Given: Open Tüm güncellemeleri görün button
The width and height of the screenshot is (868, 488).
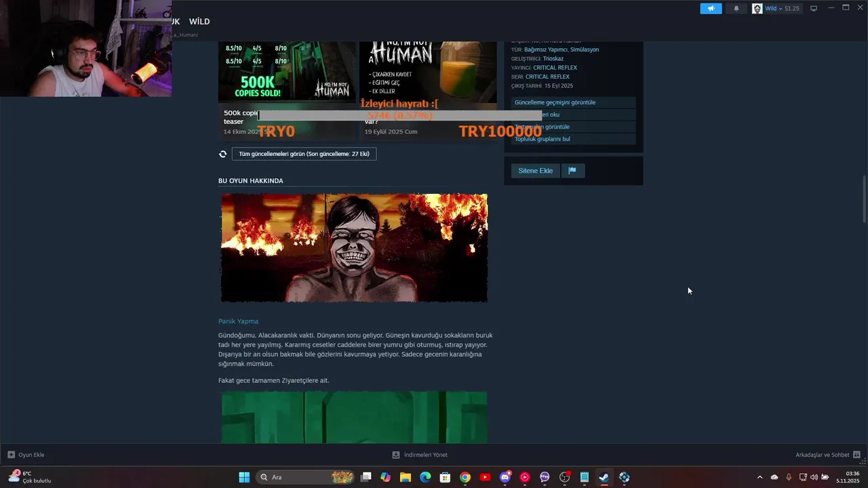Looking at the screenshot, I should 304,154.
